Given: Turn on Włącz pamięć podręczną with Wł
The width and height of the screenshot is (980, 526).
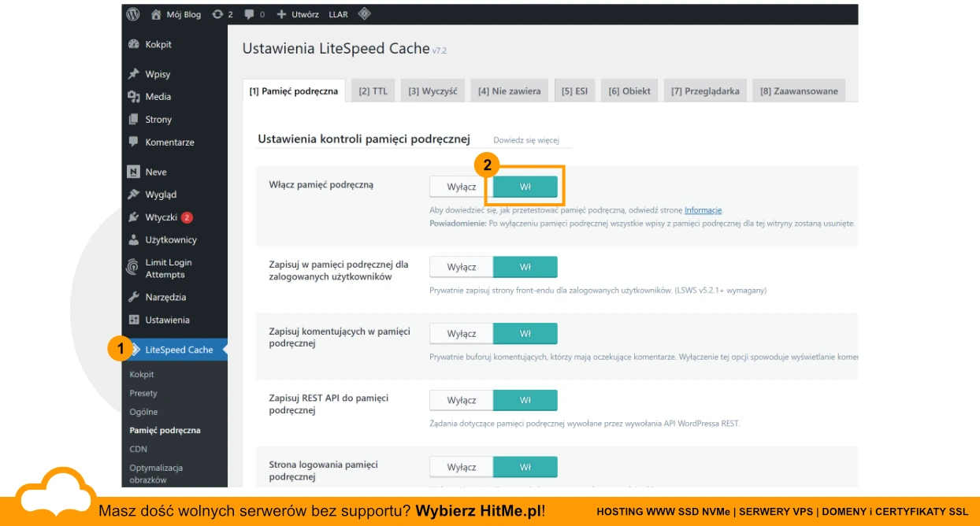Looking at the screenshot, I should tap(525, 187).
